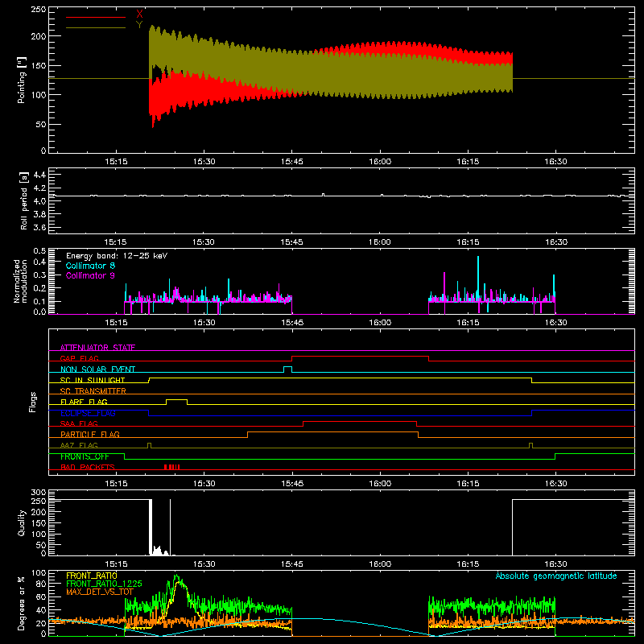Click the ATTENUATOR_STATE flag label

97,348
